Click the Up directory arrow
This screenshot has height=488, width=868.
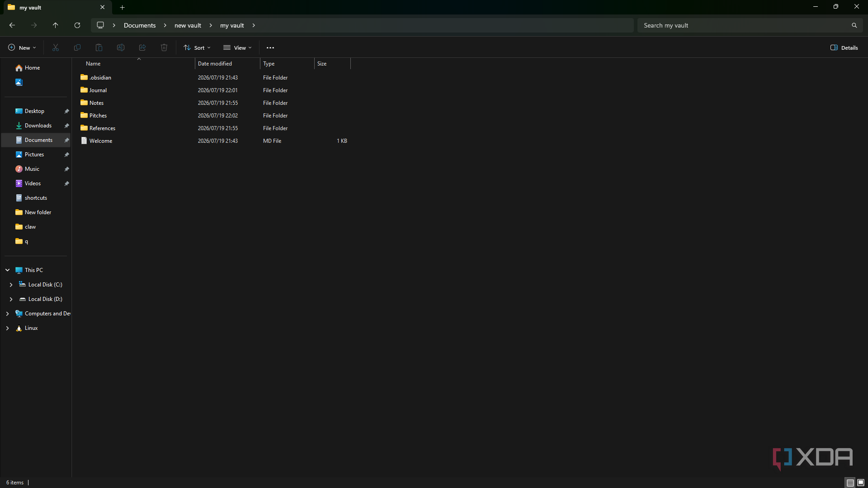(x=56, y=25)
